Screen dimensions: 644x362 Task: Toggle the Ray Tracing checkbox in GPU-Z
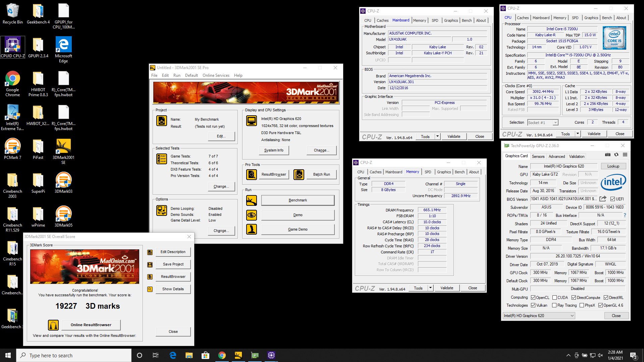point(554,305)
